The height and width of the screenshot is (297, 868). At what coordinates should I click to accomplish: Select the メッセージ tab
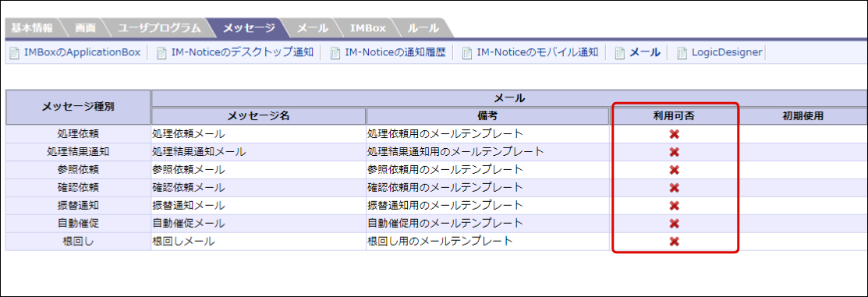point(248,28)
